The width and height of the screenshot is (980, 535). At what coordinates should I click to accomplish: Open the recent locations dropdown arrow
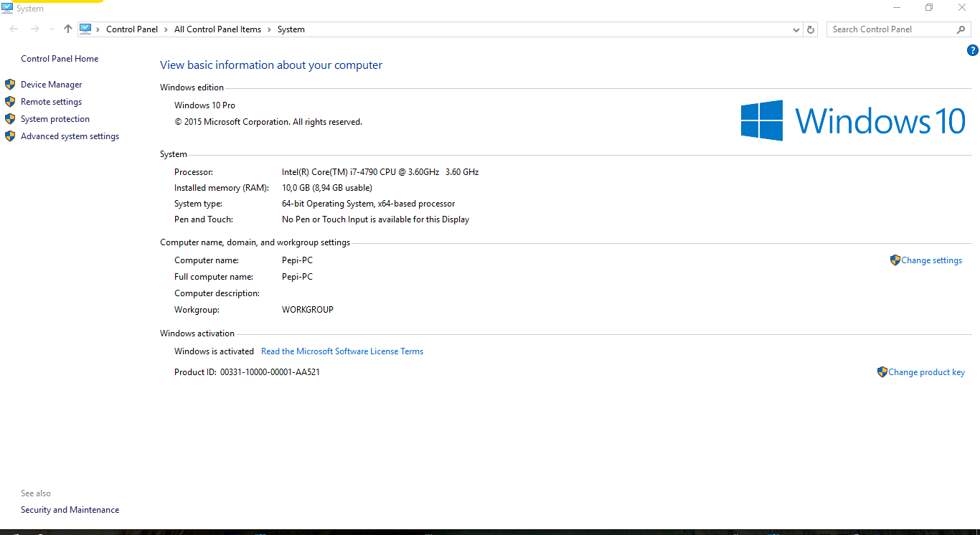(x=52, y=29)
